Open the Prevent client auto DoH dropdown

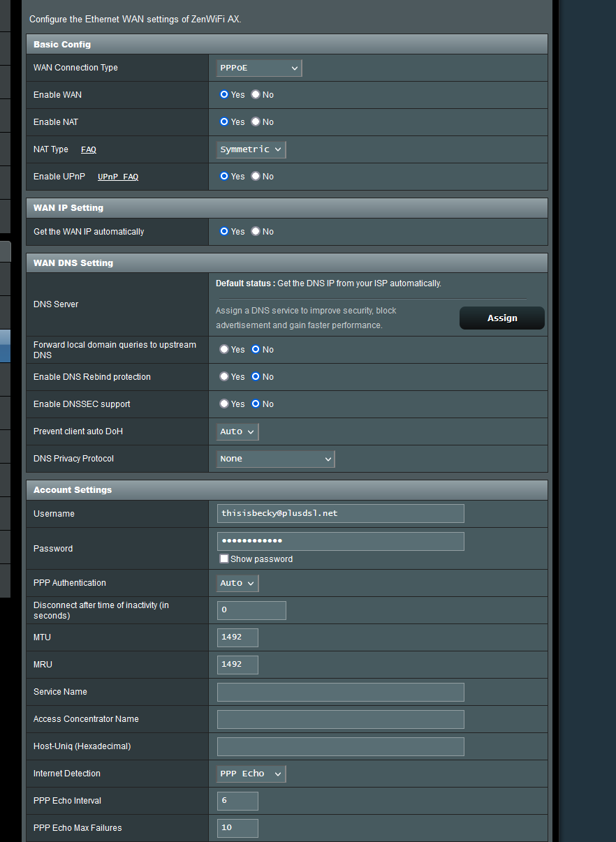click(x=236, y=431)
